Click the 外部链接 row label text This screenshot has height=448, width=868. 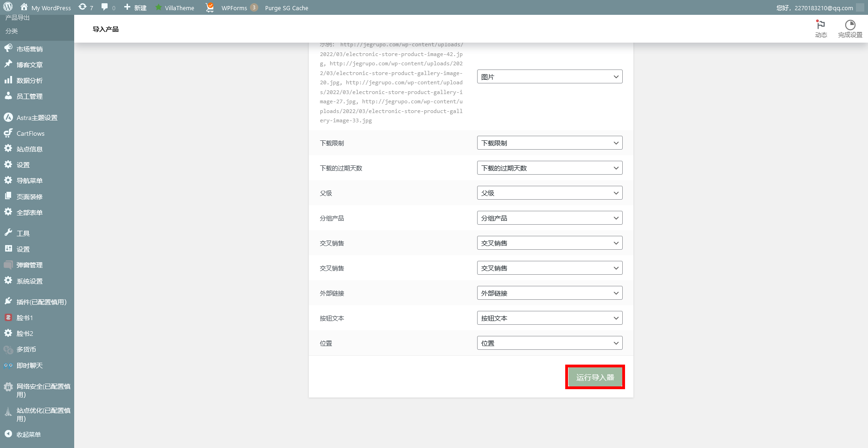point(332,293)
